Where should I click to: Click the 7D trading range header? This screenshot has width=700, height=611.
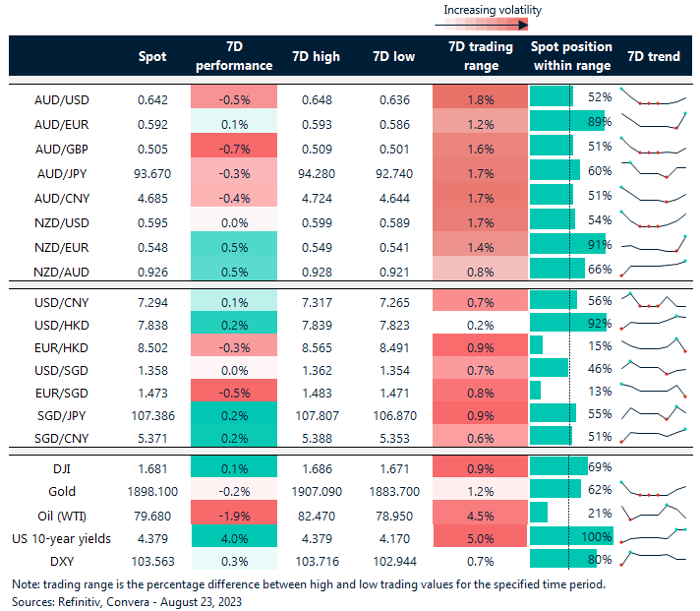click(474, 57)
